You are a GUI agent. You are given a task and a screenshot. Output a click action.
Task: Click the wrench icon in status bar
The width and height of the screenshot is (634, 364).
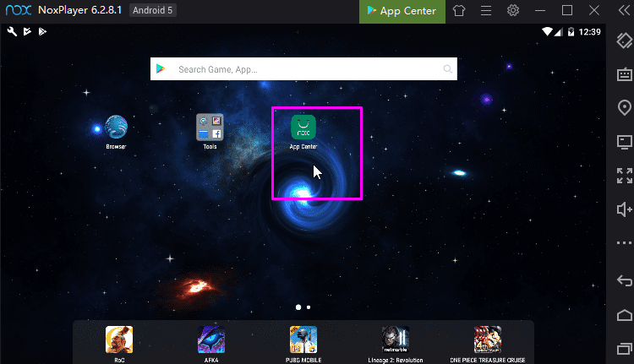(x=12, y=31)
